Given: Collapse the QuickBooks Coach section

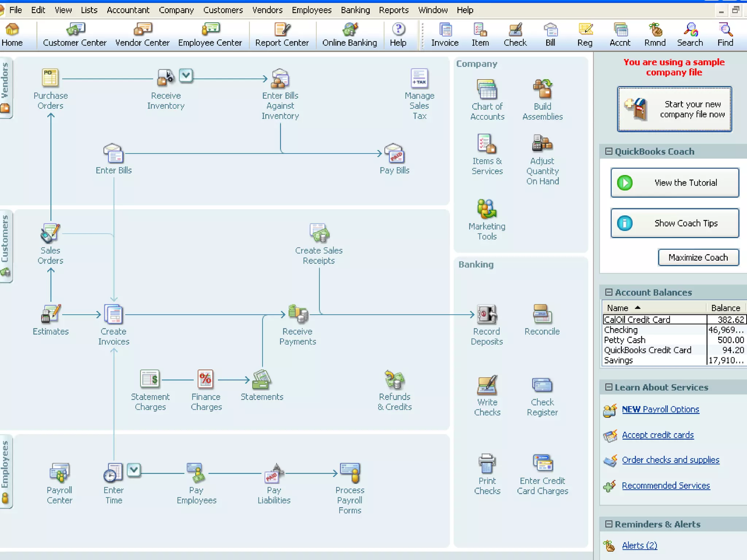Looking at the screenshot, I should click(x=609, y=151).
